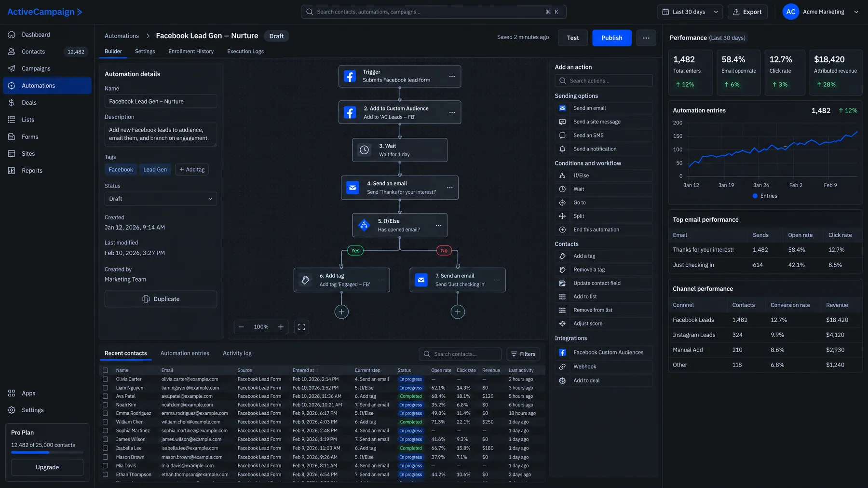Focus the Search contacts field in table
The width and height of the screenshot is (868, 488).
(x=461, y=354)
